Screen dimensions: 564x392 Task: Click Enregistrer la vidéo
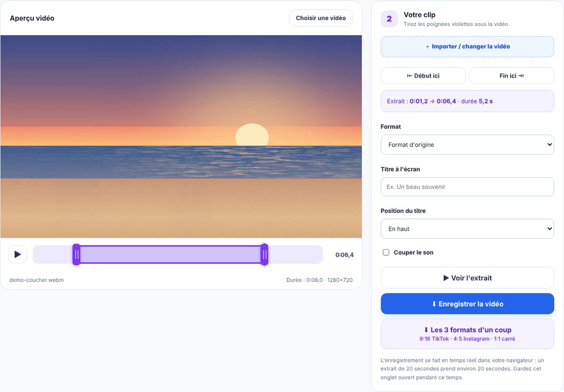467,304
